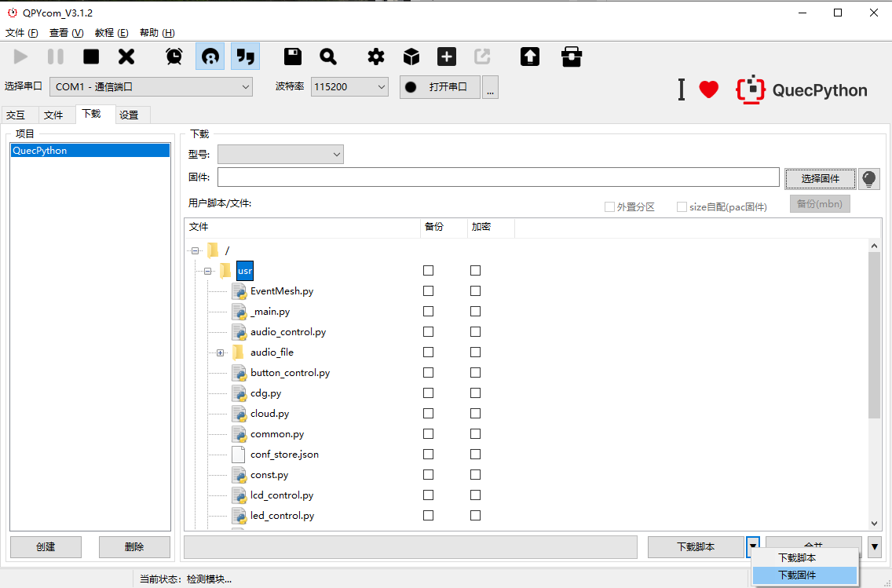Screen dimensions: 892x588
Task: Click the magnifier search icon
Action: 327,57
